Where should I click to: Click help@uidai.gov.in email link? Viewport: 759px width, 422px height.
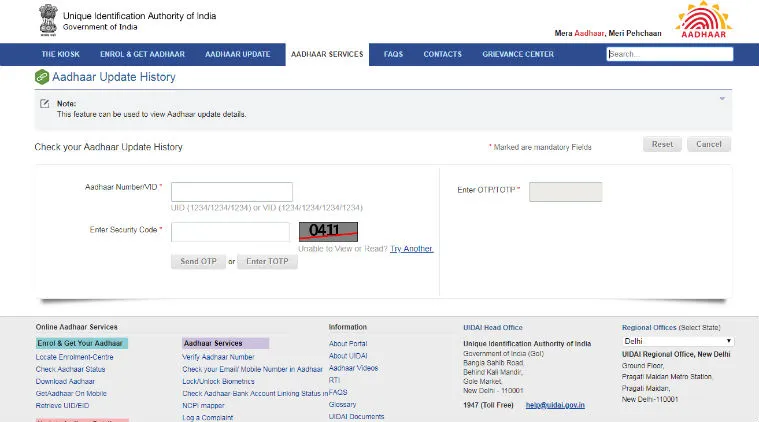555,405
